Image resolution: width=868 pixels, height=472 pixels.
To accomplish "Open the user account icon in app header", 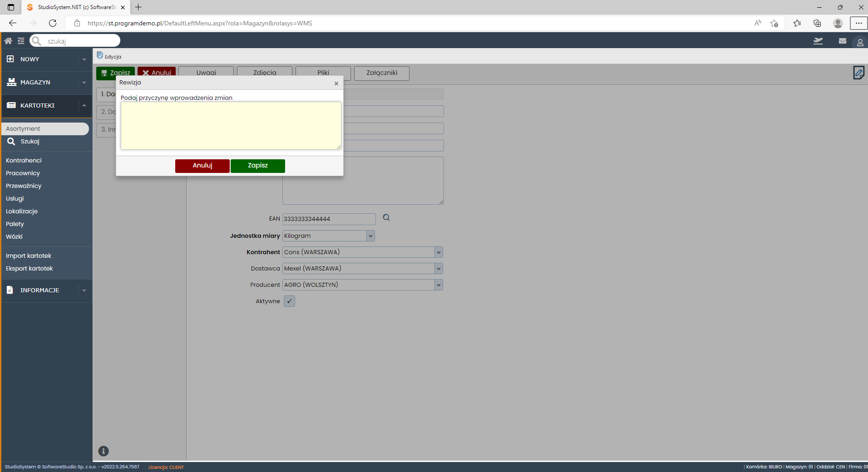I will tap(860, 42).
